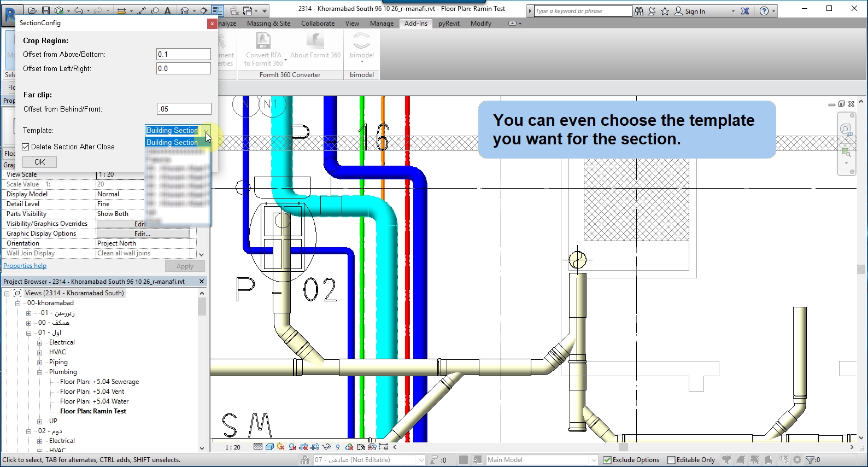
Task: Open a file from the Quick Access Toolbar
Action: [x=33, y=10]
